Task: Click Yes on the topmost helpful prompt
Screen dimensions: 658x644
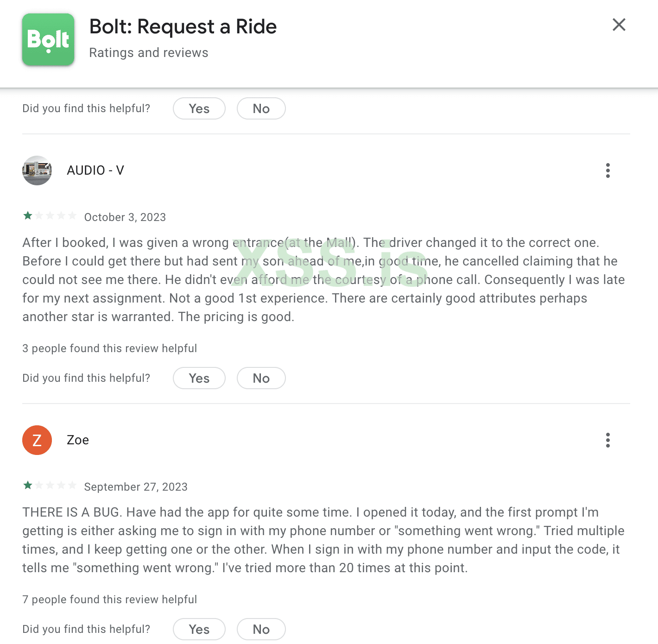Action: coord(199,108)
